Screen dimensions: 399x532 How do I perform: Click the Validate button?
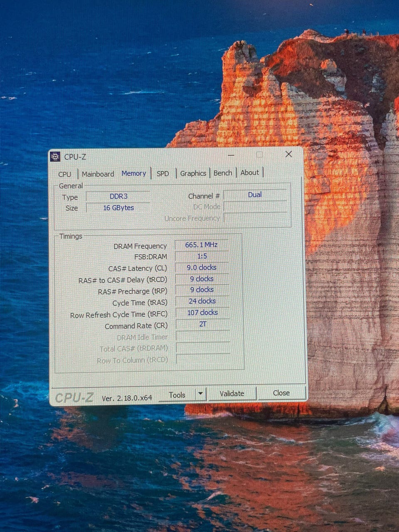click(232, 393)
